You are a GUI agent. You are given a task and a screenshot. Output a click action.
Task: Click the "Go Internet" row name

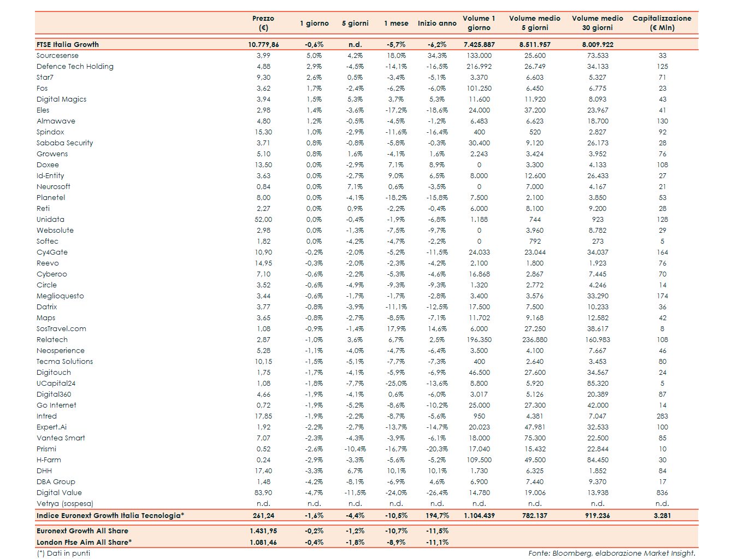coord(56,405)
